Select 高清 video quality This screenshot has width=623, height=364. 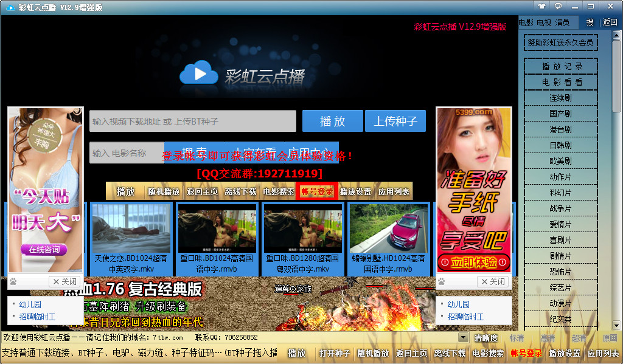click(548, 338)
